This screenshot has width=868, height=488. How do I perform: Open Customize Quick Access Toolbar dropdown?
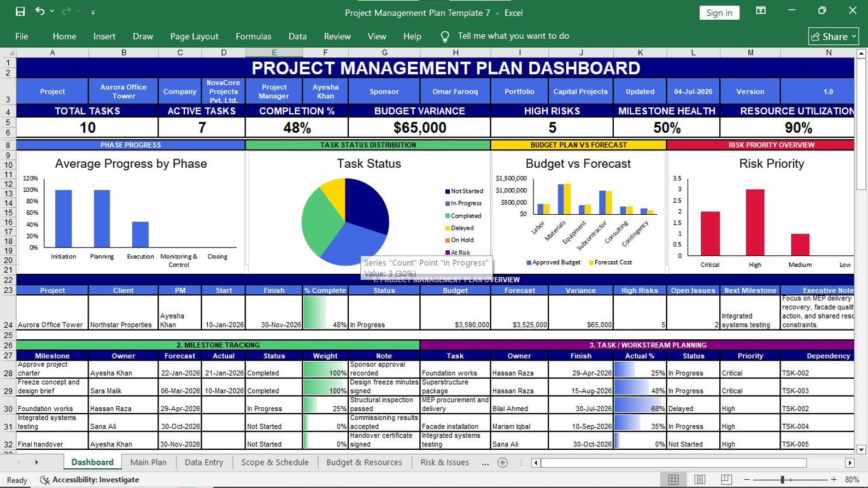click(x=93, y=12)
